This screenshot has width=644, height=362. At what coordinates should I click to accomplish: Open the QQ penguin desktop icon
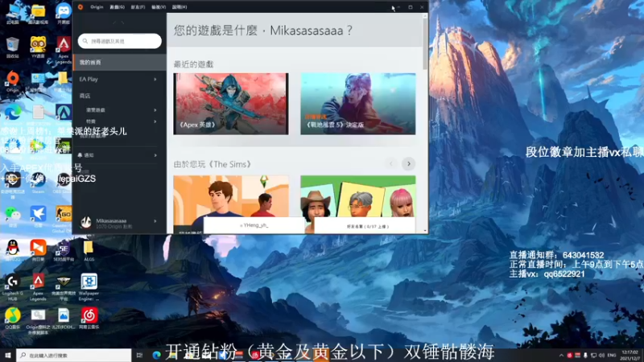click(x=13, y=249)
